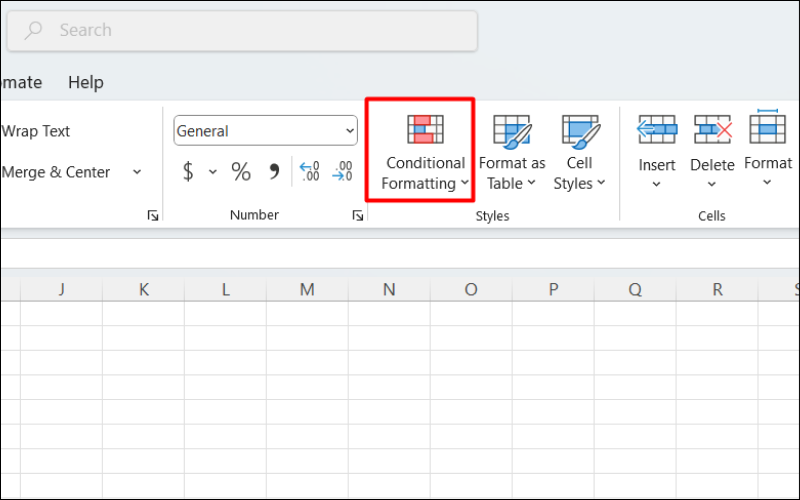This screenshot has width=800, height=500.
Task: Click the formula bar area
Action: pos(400,253)
